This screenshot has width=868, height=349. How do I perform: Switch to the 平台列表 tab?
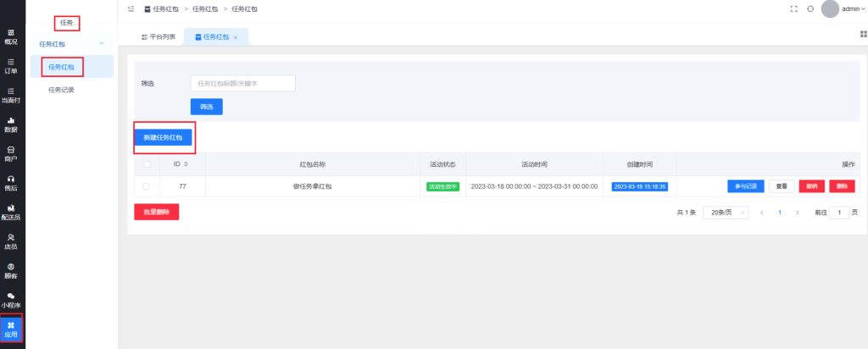(x=159, y=37)
